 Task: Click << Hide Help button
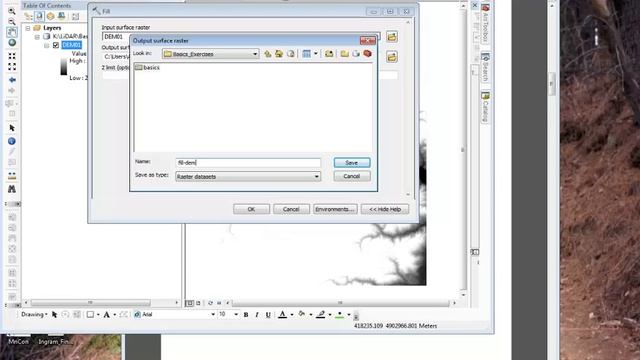[x=385, y=209]
